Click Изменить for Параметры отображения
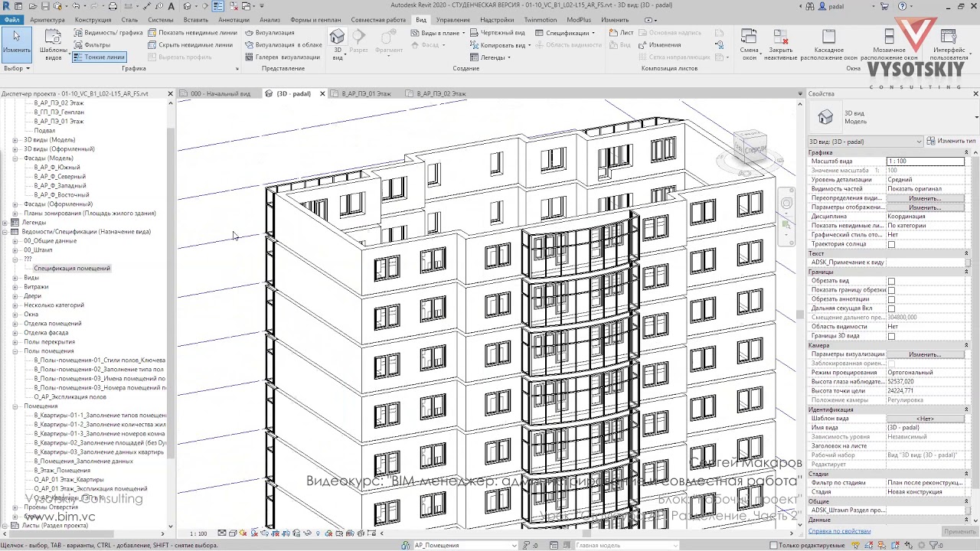Screen dimensions: 980x551 [x=925, y=207]
